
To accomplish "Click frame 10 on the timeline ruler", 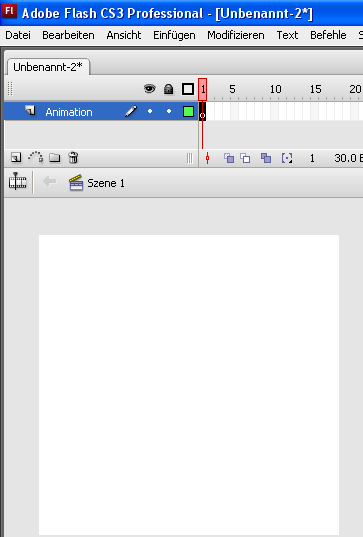I will click(275, 89).
